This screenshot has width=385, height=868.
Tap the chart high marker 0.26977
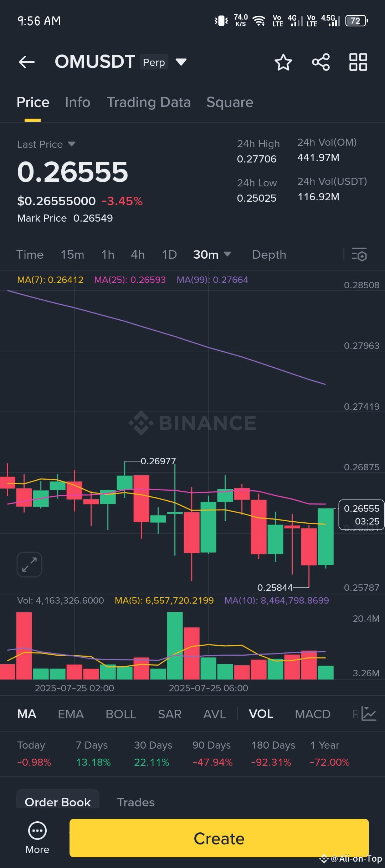(x=158, y=461)
